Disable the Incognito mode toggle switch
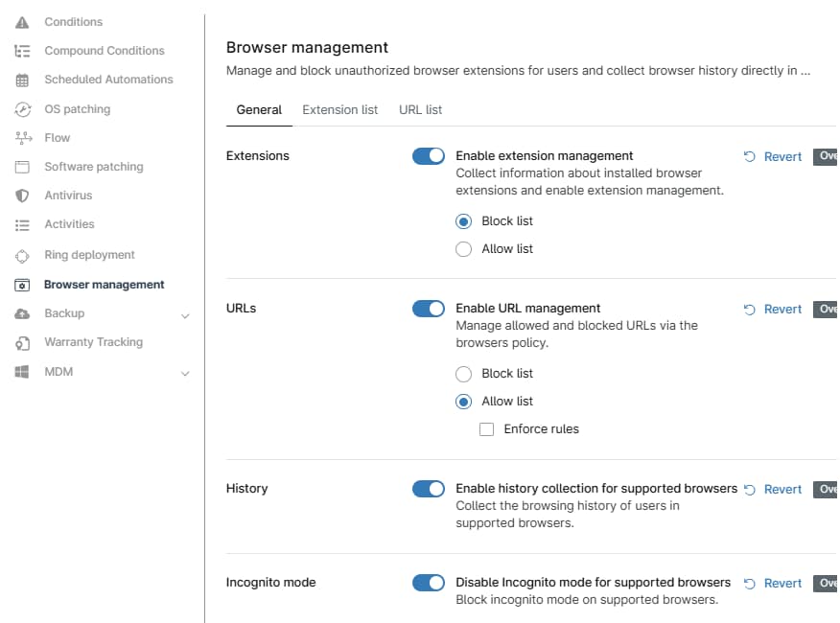Viewport: 840px width, 623px height. [429, 583]
